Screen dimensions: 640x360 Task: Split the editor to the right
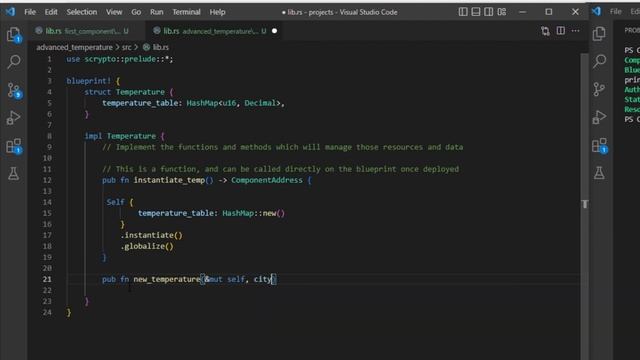[x=561, y=31]
